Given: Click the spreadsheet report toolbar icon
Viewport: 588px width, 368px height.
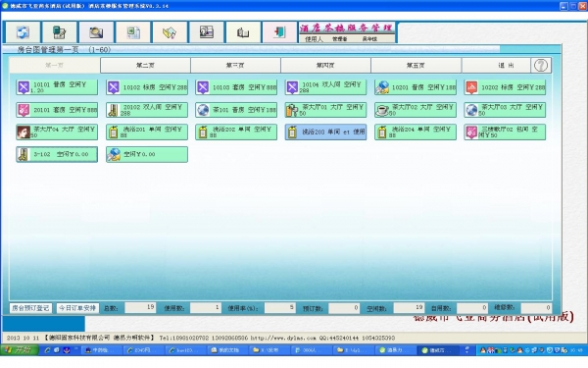Looking at the screenshot, I should [x=132, y=32].
